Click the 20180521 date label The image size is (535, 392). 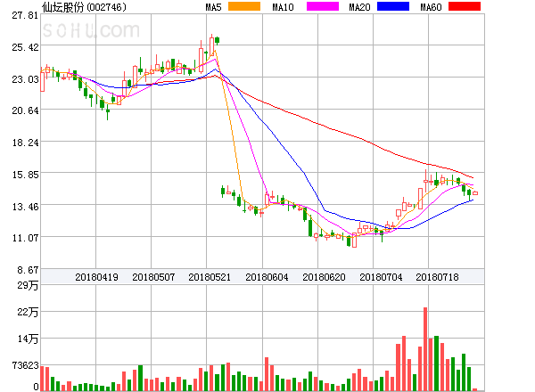coord(210,277)
